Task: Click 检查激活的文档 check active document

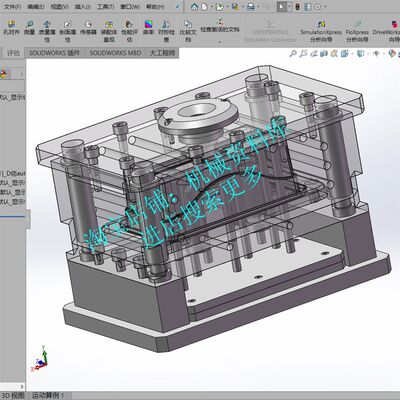Action: (220, 26)
